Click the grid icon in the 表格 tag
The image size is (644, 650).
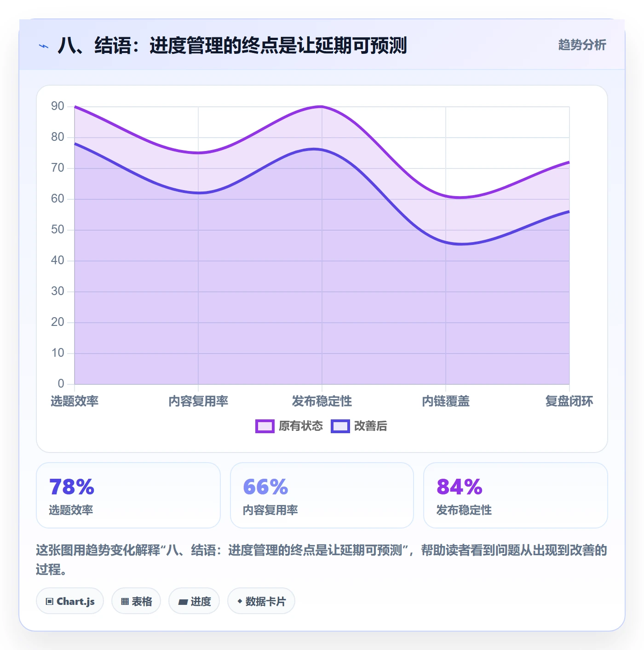click(125, 602)
